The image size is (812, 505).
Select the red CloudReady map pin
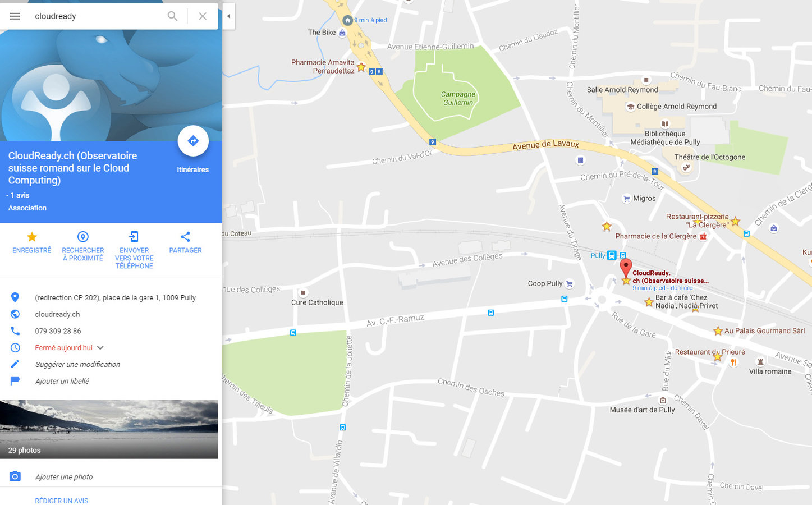pyautogui.click(x=626, y=268)
